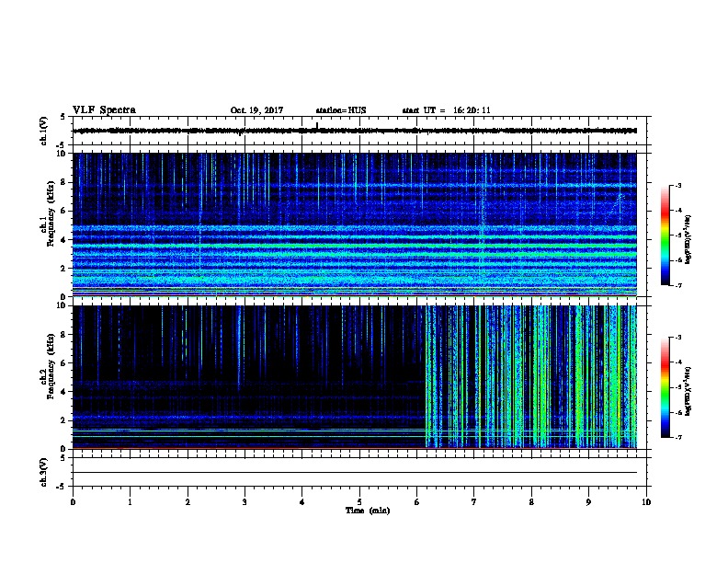Click the "ch.3(V)" axis label
This screenshot has width=728, height=563.
pyautogui.click(x=43, y=473)
